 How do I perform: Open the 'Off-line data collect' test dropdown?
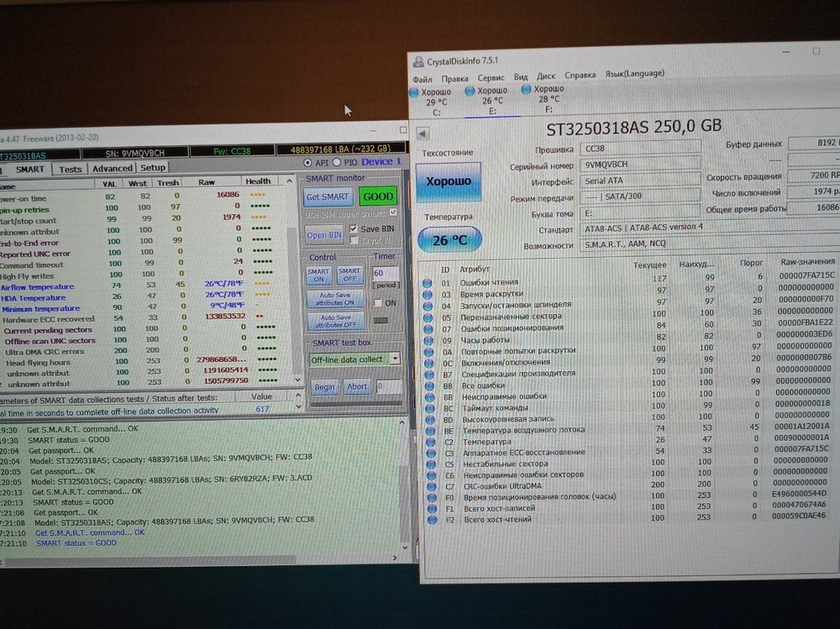click(x=396, y=359)
